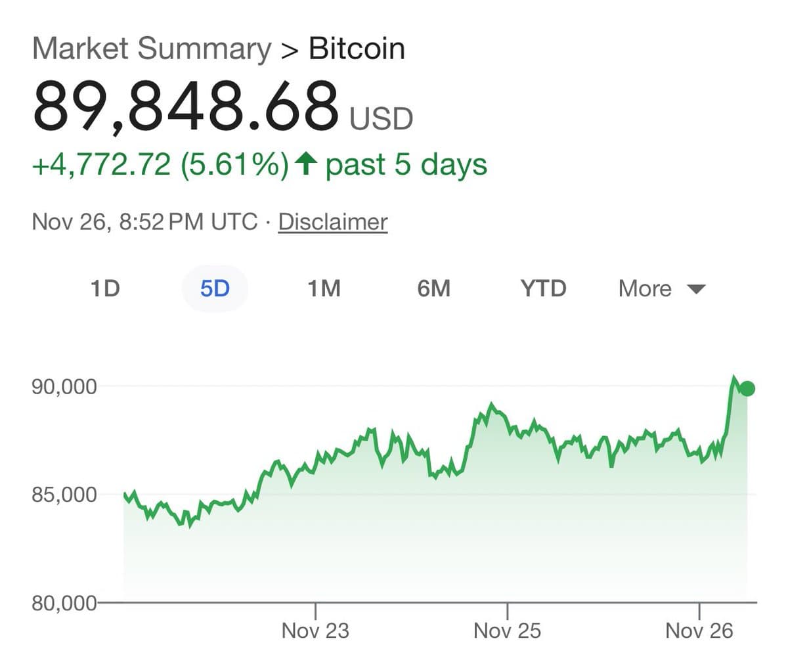Click the More dropdown arrow icon
Image resolution: width=788 pixels, height=672 pixels.
pos(695,289)
